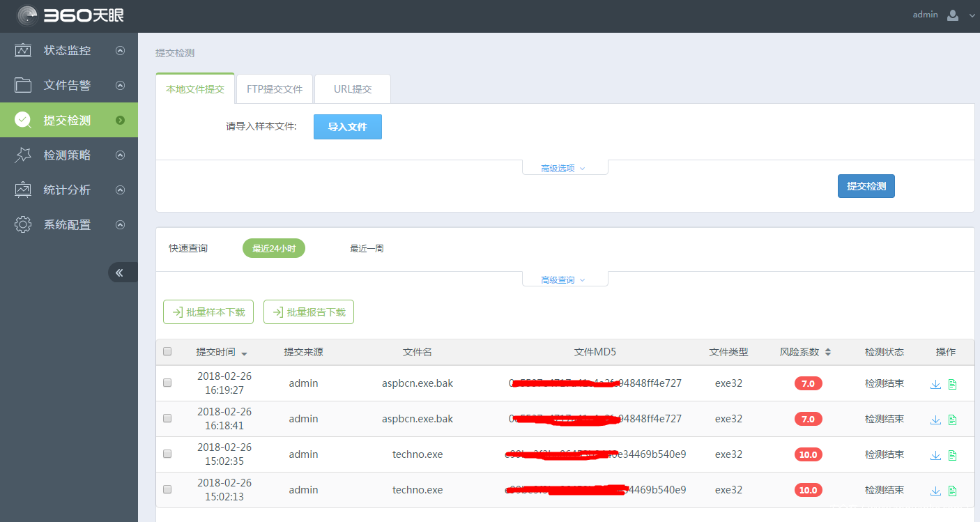The height and width of the screenshot is (522, 980).
Task: Switch to the FTP提交文件 tab
Action: point(275,89)
